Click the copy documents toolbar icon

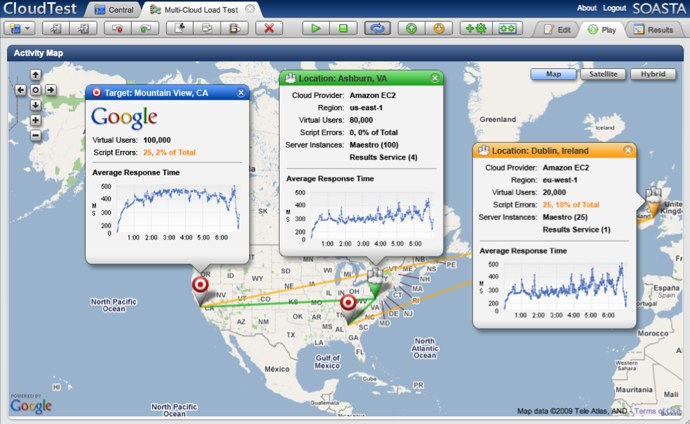(x=207, y=29)
